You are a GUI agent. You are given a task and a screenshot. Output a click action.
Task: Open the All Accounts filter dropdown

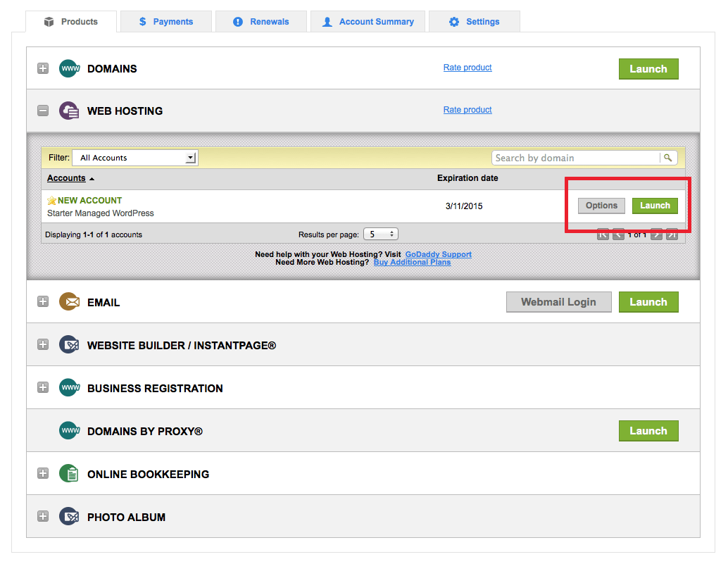[x=136, y=158]
